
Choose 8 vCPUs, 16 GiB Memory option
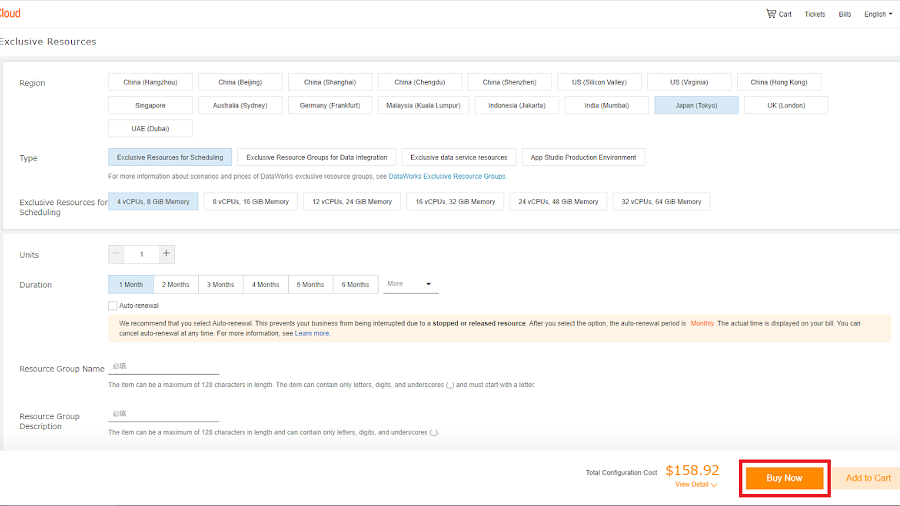coord(250,201)
